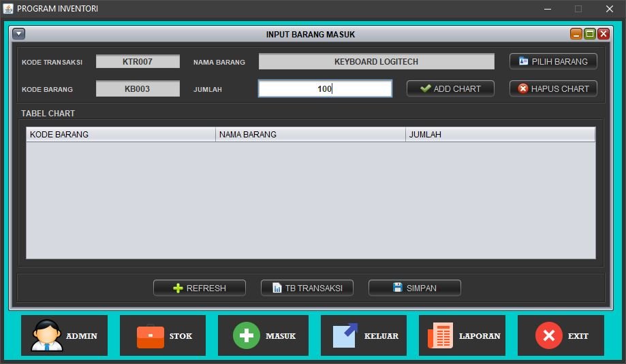Open the ADMIN user icon
This screenshot has width=626, height=364.
point(46,335)
